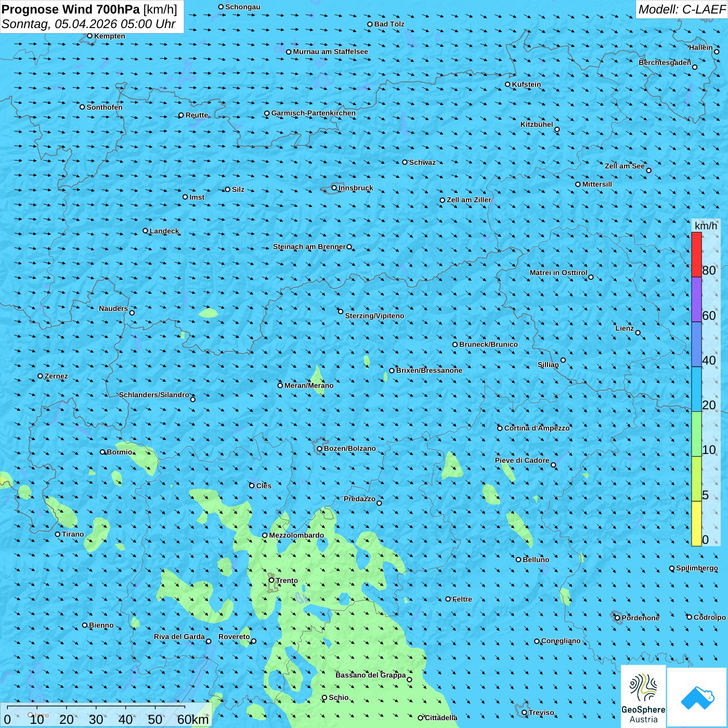728x728 pixels.
Task: Click the Innsbruck city marker
Action: (334, 188)
